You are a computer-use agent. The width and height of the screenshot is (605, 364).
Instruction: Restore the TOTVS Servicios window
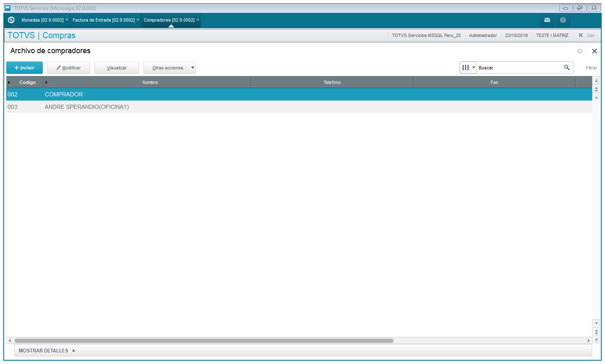click(x=580, y=8)
